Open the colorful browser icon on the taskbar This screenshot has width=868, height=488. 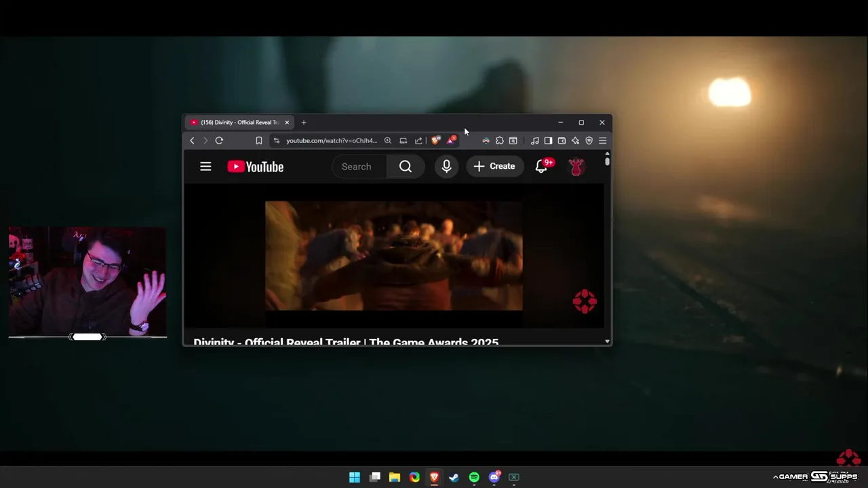[414, 477]
